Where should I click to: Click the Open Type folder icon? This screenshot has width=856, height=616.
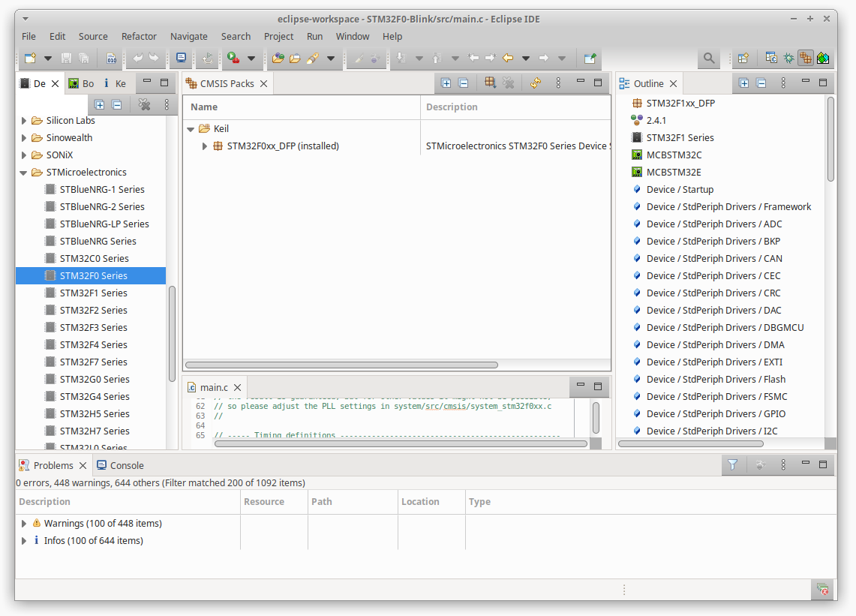pos(278,58)
